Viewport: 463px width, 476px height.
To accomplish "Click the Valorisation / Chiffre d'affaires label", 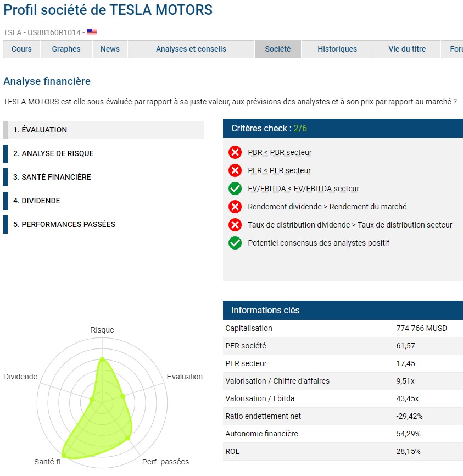I will pyautogui.click(x=277, y=381).
